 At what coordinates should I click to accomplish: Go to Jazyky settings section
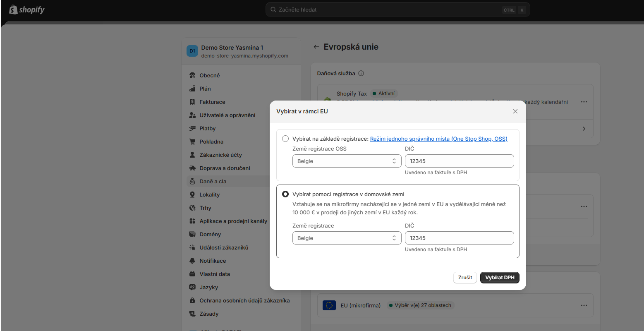click(x=208, y=287)
